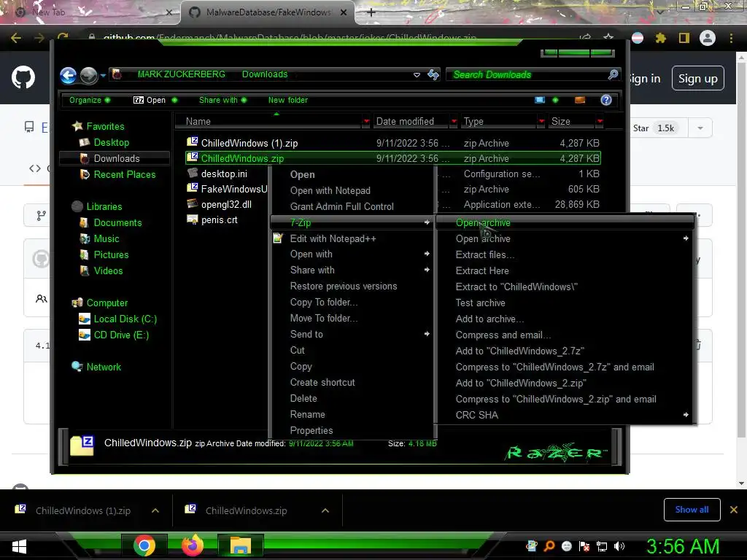The width and height of the screenshot is (747, 560).
Task: Select the ChilledWindows (1).zip file icon
Action: click(193, 141)
